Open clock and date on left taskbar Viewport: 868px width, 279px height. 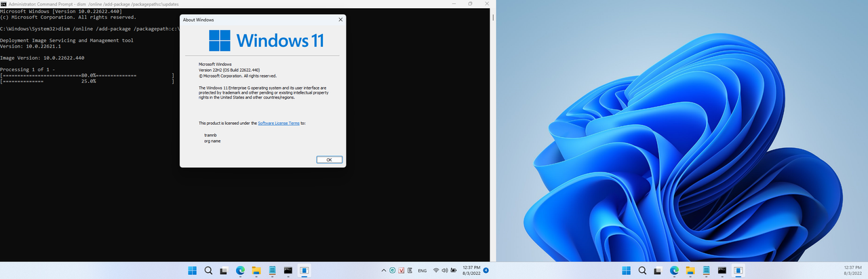(x=471, y=270)
